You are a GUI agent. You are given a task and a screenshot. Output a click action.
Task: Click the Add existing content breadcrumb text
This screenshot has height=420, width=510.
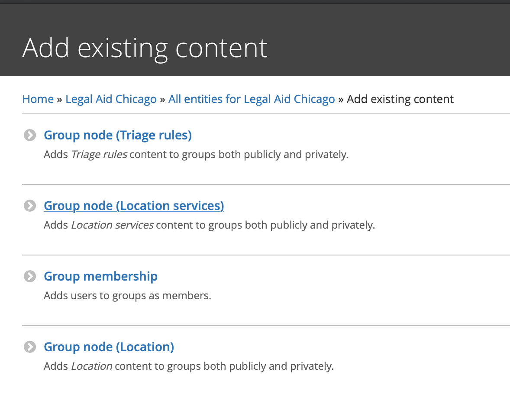(x=400, y=99)
